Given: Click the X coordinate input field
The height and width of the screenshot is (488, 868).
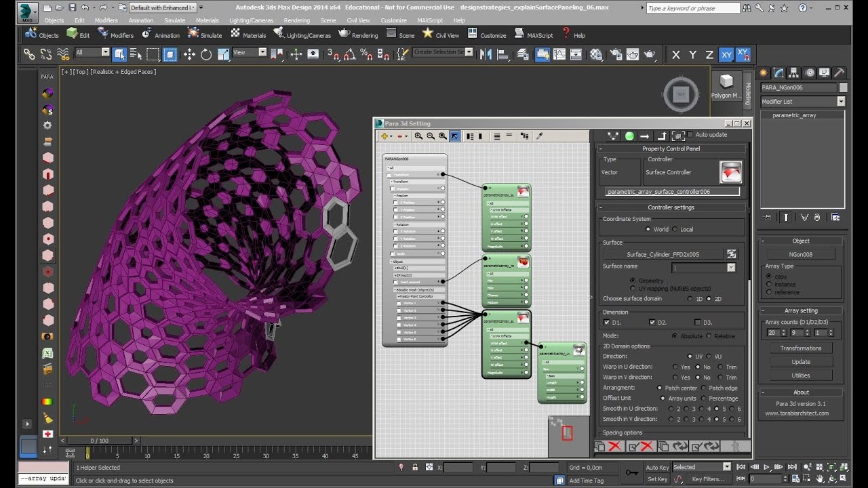Looking at the screenshot, I should tap(458, 468).
